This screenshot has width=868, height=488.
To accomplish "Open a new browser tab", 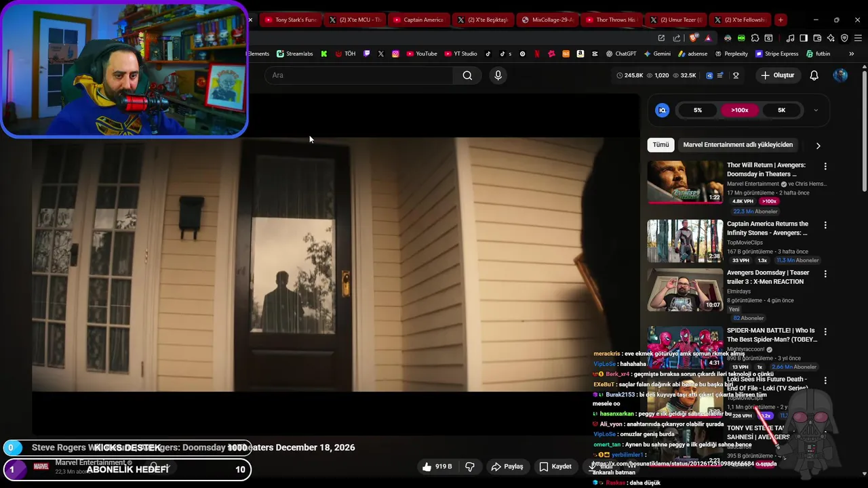I will (781, 20).
